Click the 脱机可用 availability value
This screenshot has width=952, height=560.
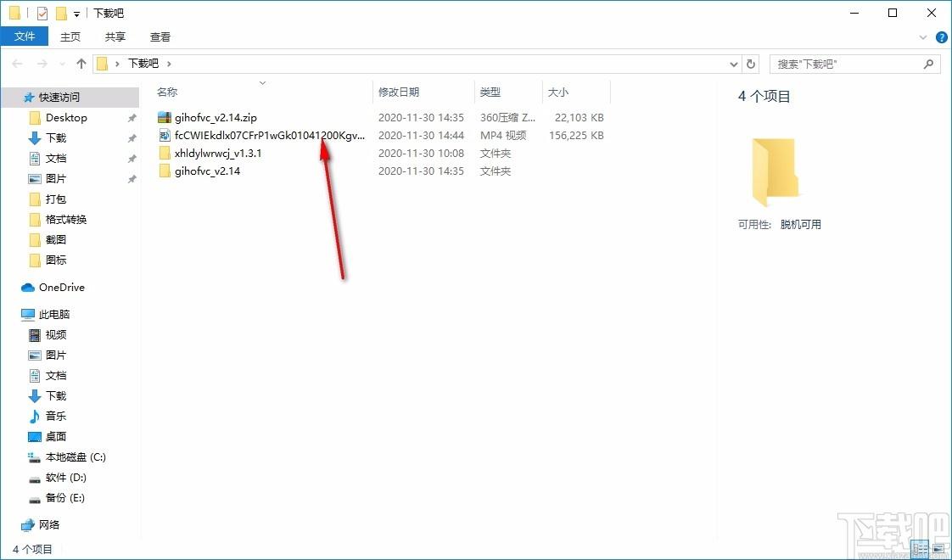coord(800,225)
